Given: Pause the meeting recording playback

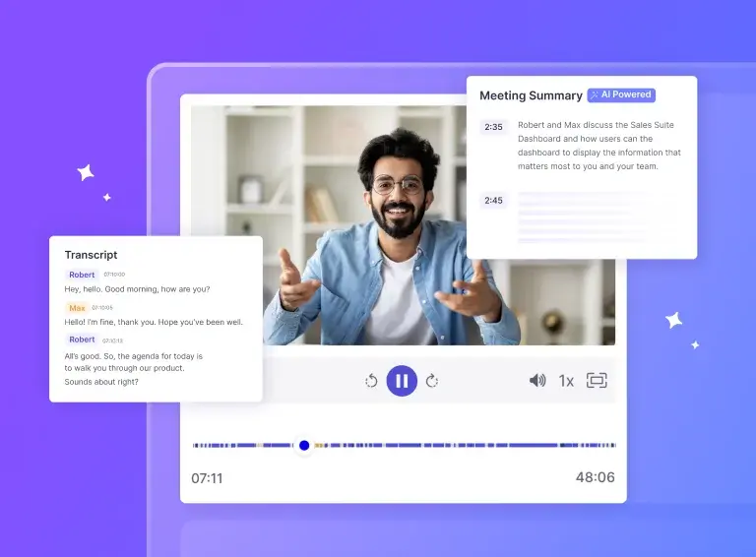Looking at the screenshot, I should [x=402, y=381].
